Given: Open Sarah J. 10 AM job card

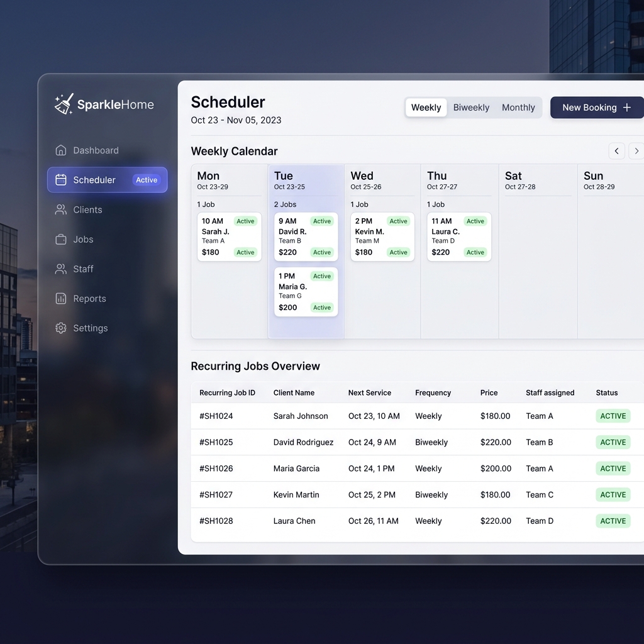Looking at the screenshot, I should click(229, 236).
